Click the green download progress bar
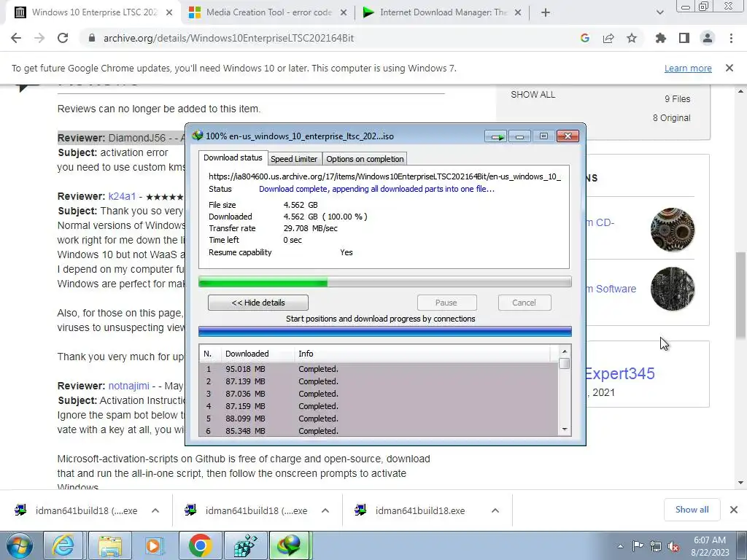This screenshot has width=747, height=560. click(385, 282)
